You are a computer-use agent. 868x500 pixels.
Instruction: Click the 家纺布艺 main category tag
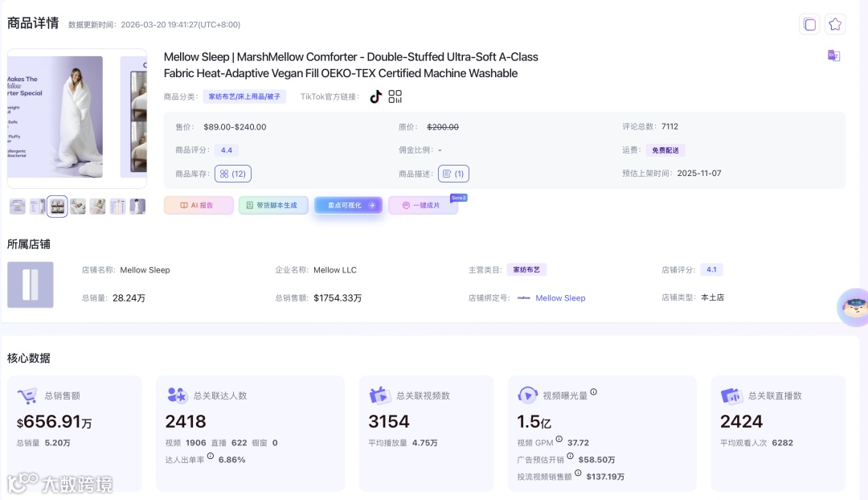tap(526, 269)
